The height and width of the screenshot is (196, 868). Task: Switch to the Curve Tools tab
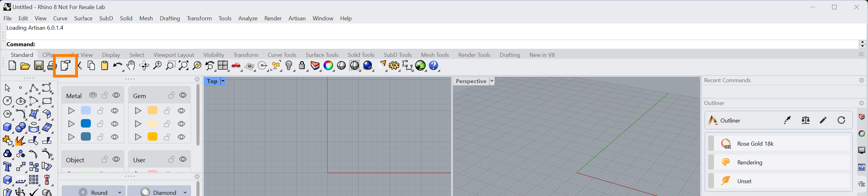(282, 55)
